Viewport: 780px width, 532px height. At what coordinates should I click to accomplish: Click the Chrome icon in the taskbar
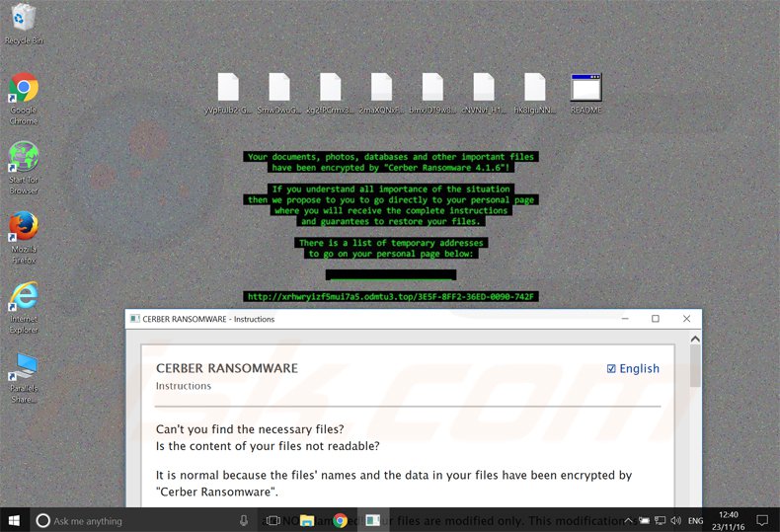pos(340,520)
